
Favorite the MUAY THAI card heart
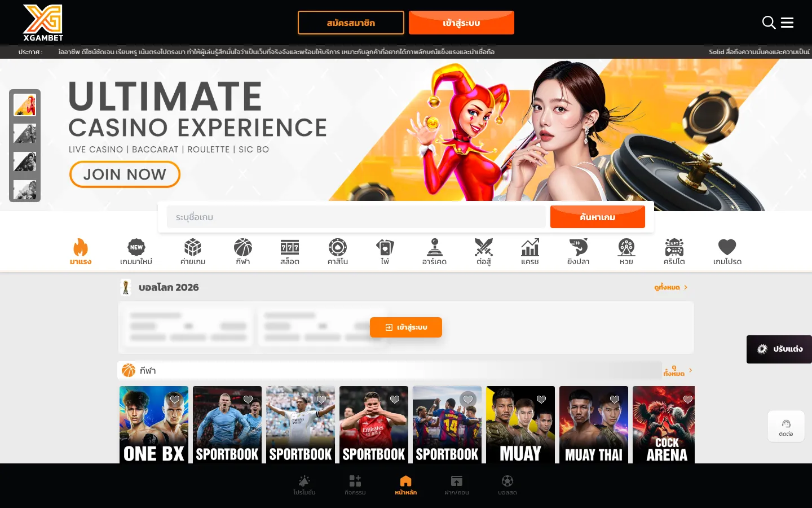pyautogui.click(x=615, y=400)
